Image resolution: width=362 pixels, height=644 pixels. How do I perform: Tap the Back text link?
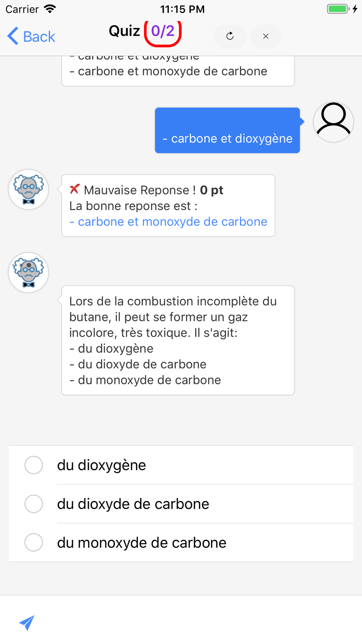39,37
